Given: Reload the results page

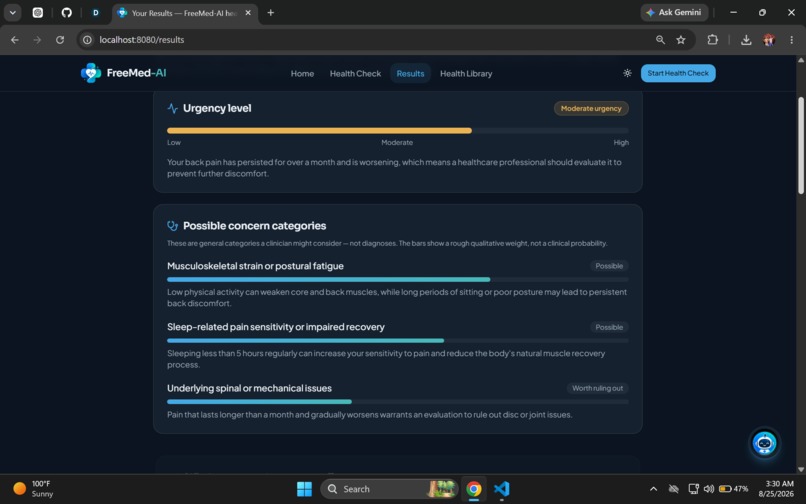Looking at the screenshot, I should pyautogui.click(x=60, y=40).
